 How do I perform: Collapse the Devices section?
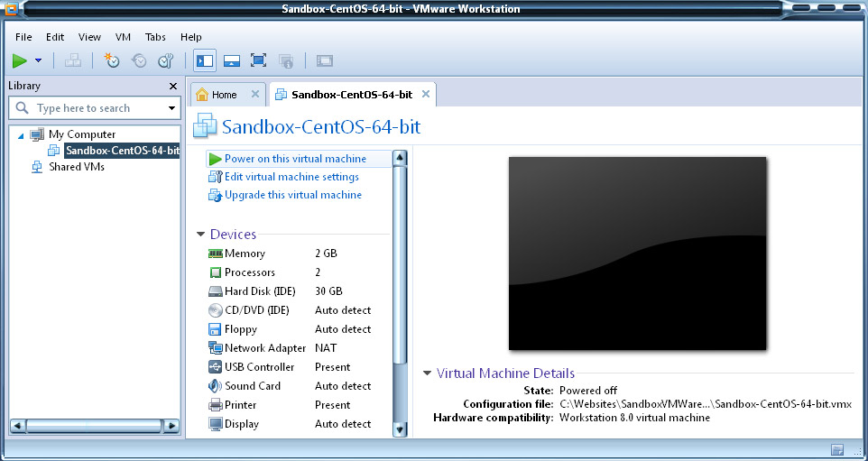tap(200, 235)
